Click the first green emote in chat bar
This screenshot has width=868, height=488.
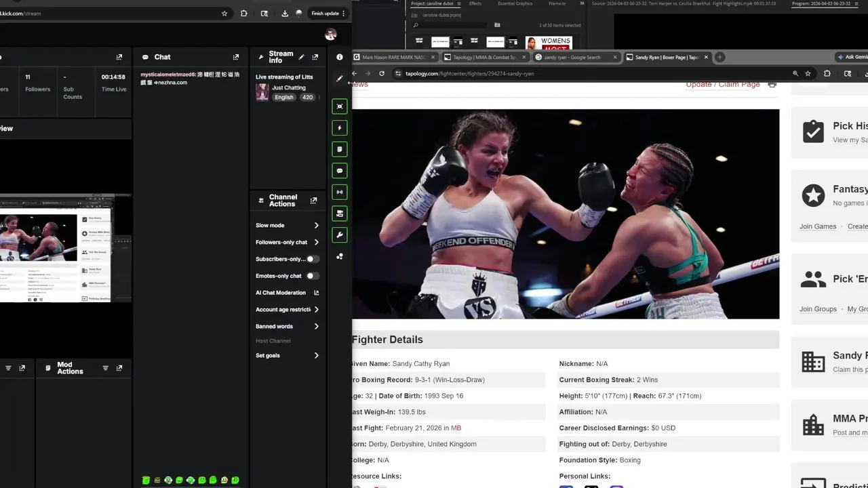146,480
